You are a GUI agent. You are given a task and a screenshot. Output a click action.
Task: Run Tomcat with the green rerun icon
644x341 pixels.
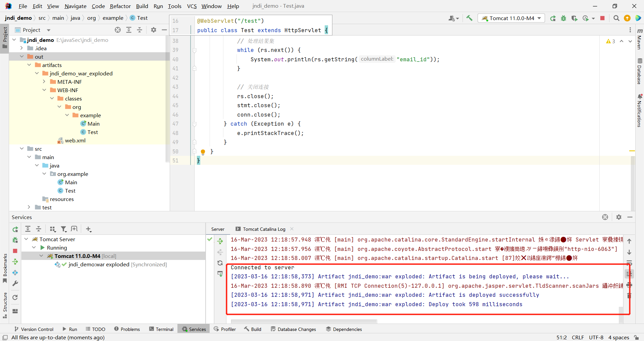point(553,18)
